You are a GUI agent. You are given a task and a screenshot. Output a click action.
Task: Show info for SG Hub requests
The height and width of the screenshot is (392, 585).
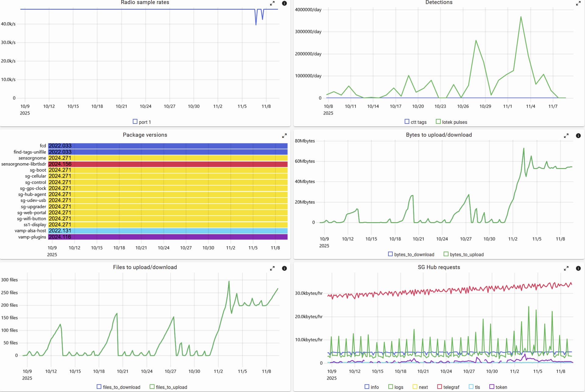pyautogui.click(x=578, y=268)
